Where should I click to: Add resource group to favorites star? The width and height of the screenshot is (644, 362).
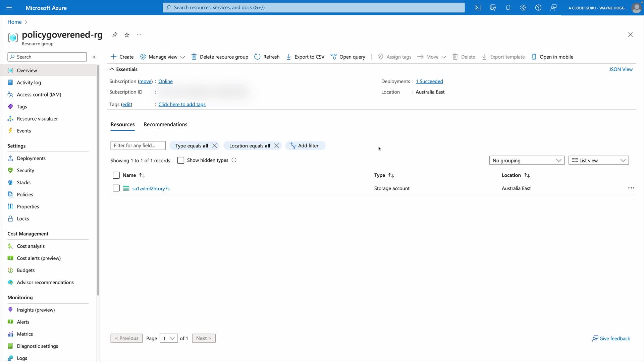[x=127, y=35]
